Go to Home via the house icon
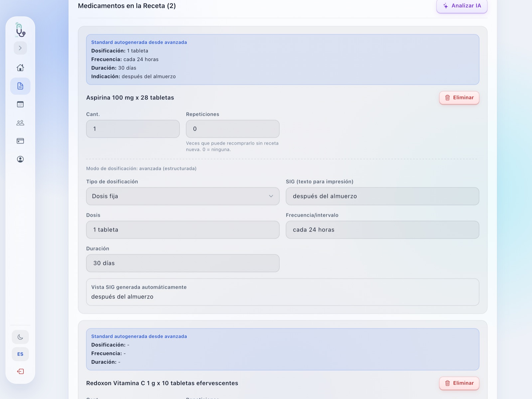Screen dimensions: 532x399 pos(20,68)
